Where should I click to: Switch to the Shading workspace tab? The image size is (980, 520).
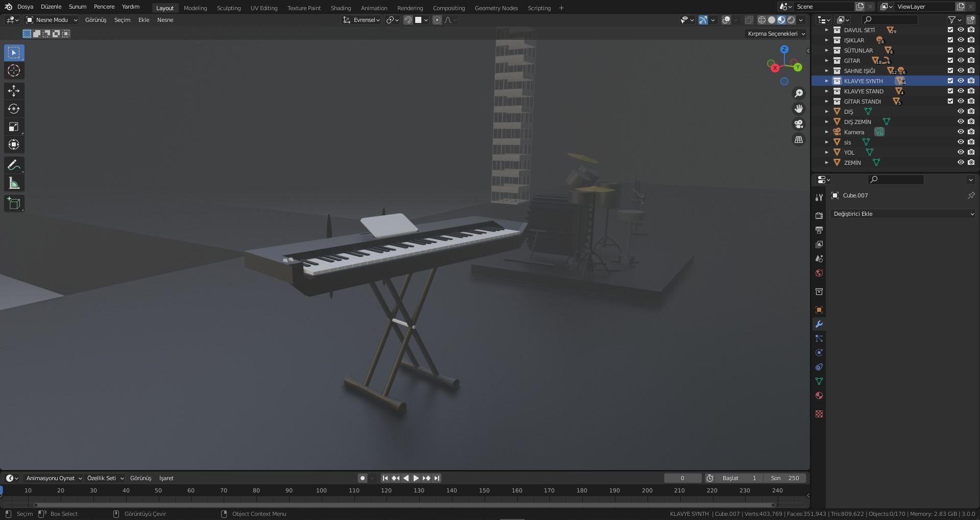[x=341, y=8]
